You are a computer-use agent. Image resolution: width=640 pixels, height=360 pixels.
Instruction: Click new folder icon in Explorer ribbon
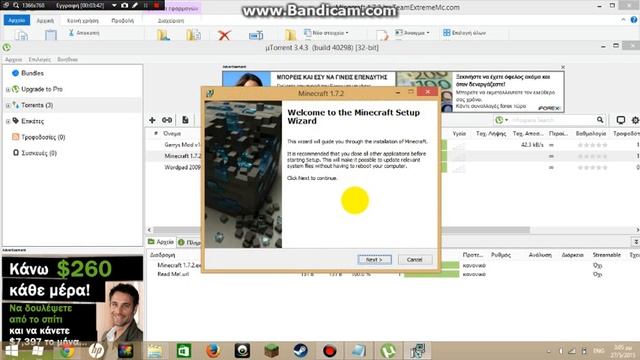(291, 35)
